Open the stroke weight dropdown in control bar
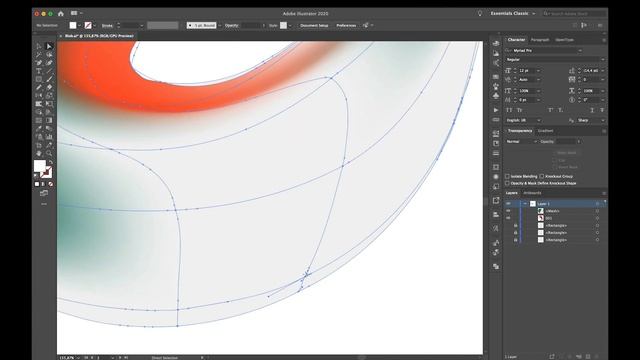Screen dimensions: 640x360 point(142,25)
